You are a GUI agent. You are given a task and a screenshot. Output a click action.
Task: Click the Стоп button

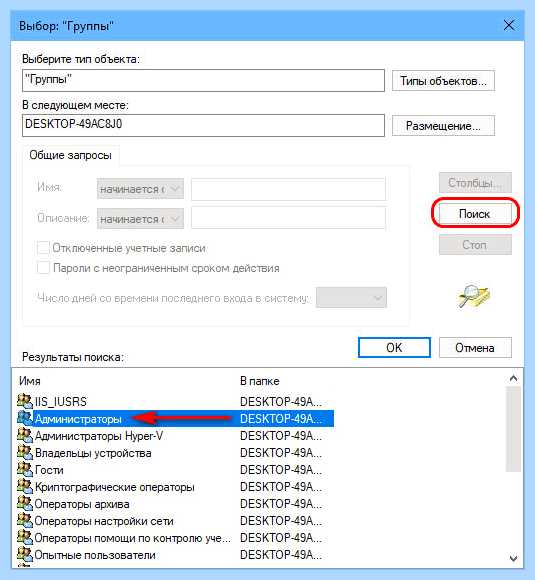tap(475, 245)
